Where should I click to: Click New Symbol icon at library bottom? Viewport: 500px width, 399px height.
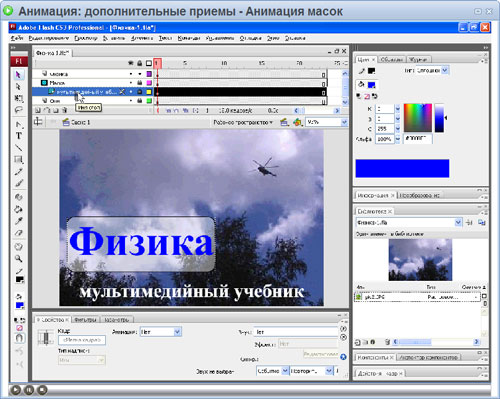coord(357,342)
